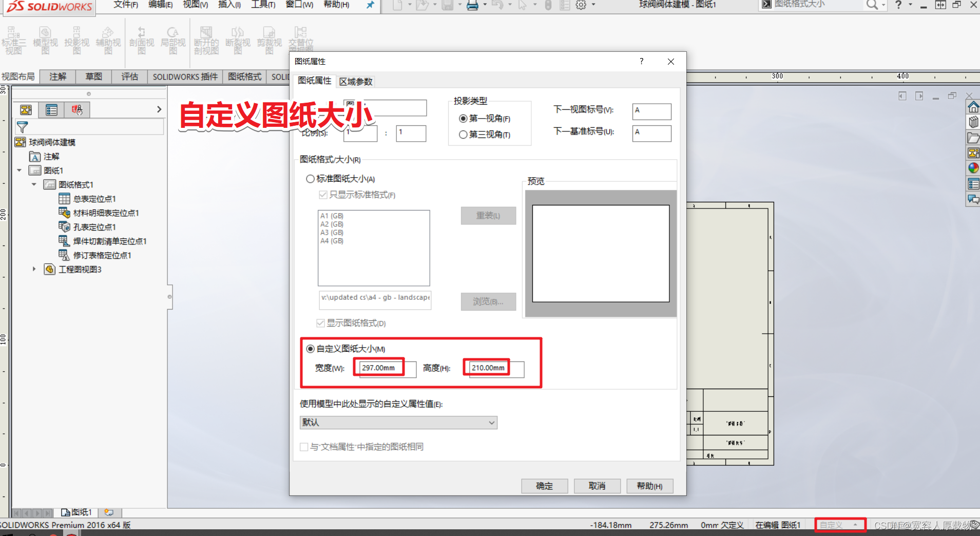Click the 模型视图 tool icon
The height and width of the screenshot is (536, 980).
click(x=45, y=41)
